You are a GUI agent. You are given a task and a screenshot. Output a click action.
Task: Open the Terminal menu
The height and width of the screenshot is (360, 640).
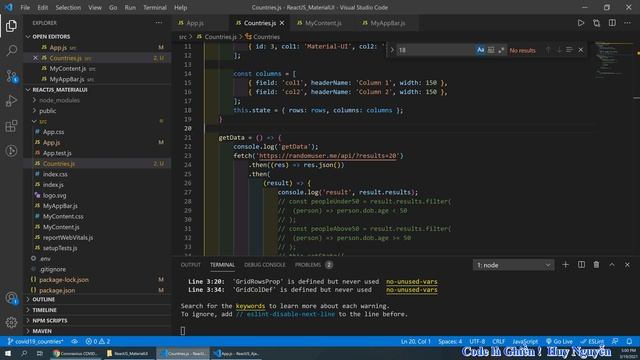[x=155, y=7]
